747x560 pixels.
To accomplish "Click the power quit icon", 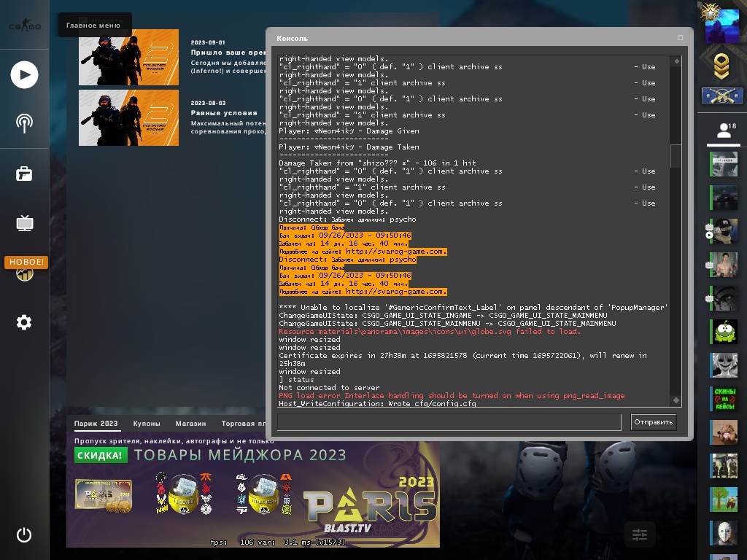I will (x=24, y=534).
